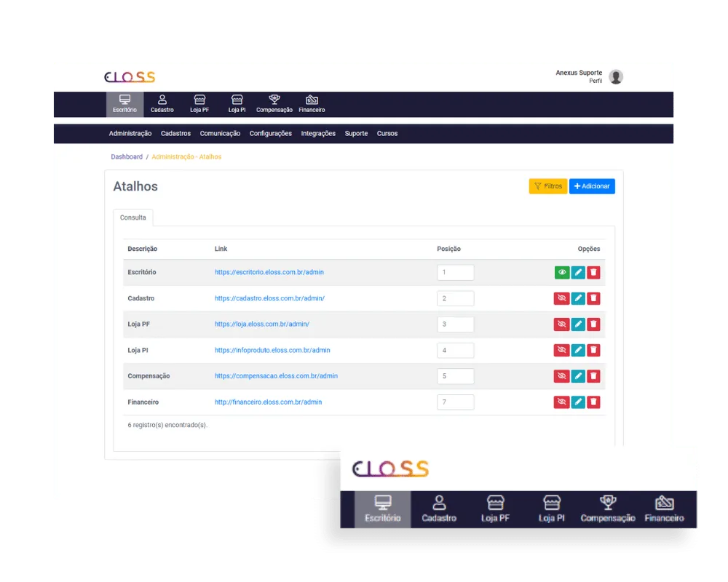The width and height of the screenshot is (728, 582).
Task: Toggle visibility of the Loja PF shortcut
Action: tap(562, 324)
